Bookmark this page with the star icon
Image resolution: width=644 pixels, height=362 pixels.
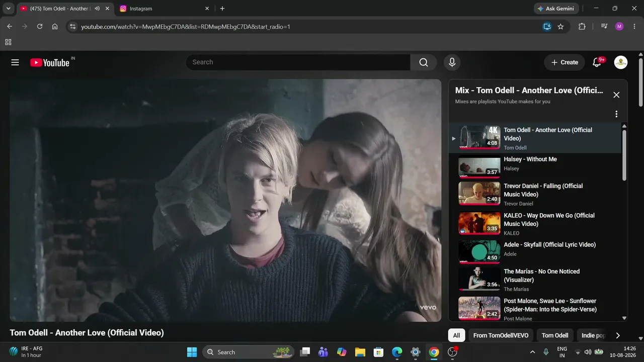[560, 27]
